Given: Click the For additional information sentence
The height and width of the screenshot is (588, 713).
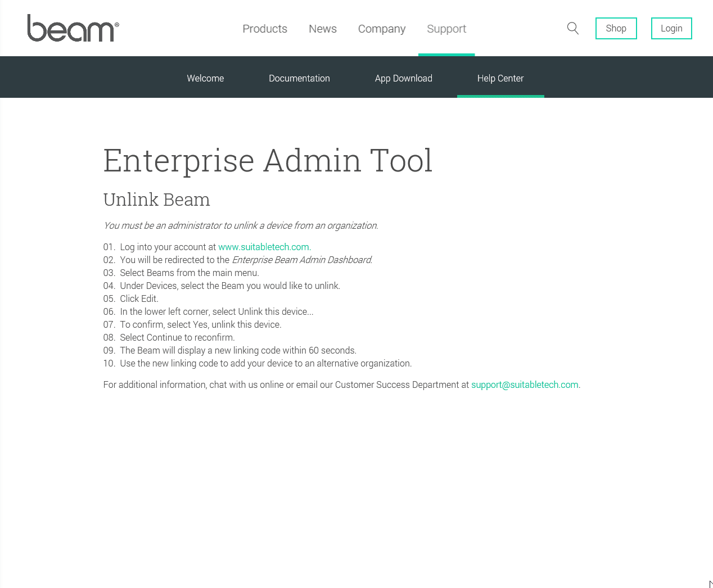Looking at the screenshot, I should 342,385.
